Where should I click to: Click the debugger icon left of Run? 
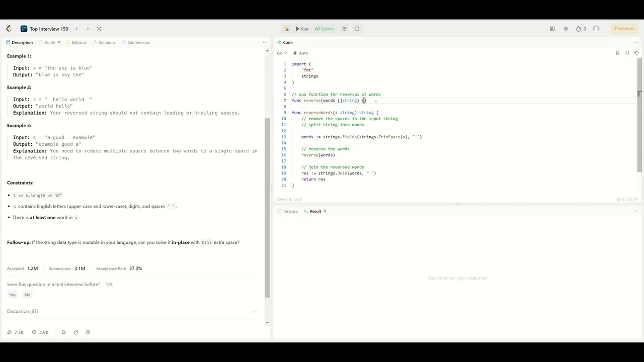click(x=286, y=29)
